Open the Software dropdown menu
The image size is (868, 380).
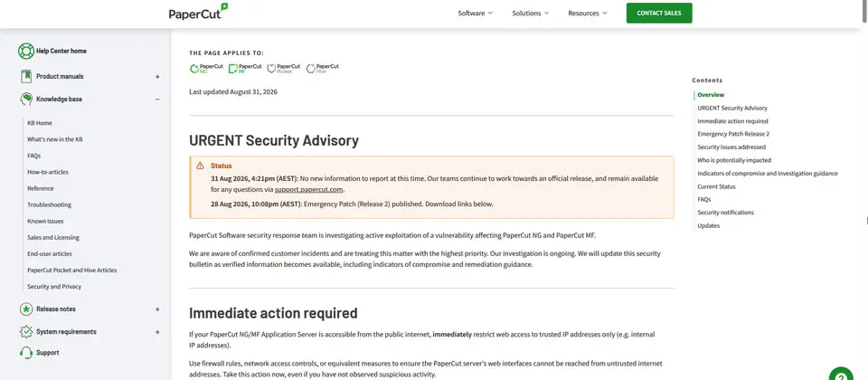(x=475, y=14)
